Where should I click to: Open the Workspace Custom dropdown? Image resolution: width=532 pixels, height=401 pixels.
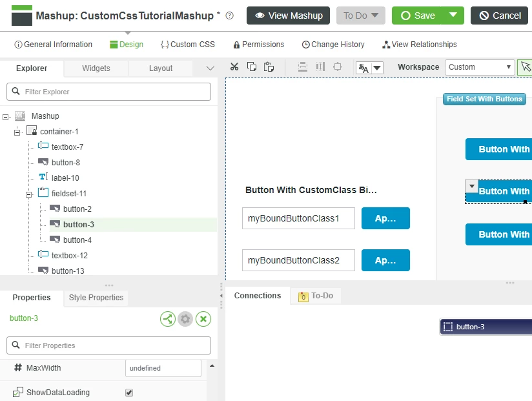coord(480,67)
